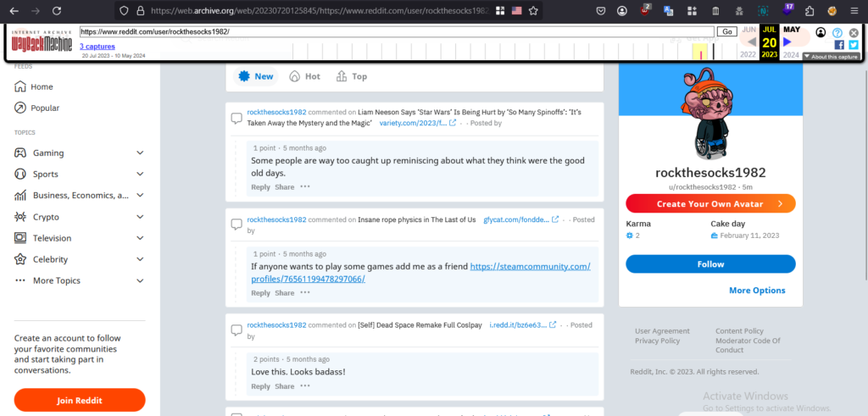Click the Crypto topic icon
Viewport: 868px width, 416px height.
click(20, 217)
